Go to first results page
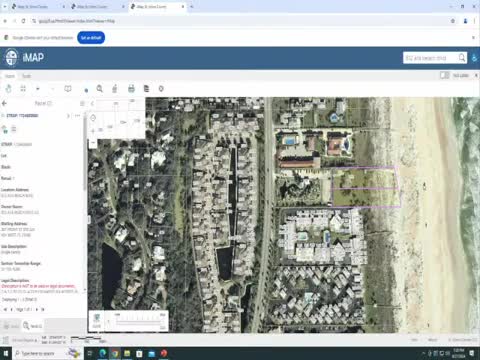This screenshot has height=360, width=480. pyautogui.click(x=5, y=309)
